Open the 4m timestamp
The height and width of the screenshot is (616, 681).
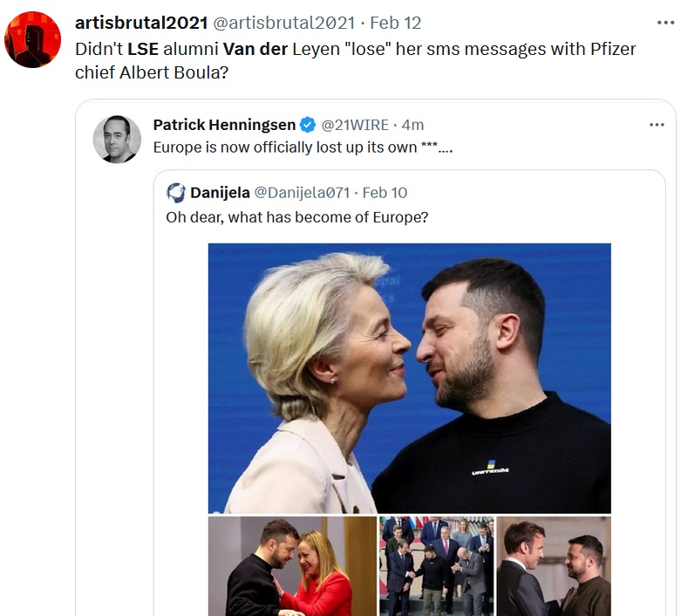[412, 125]
